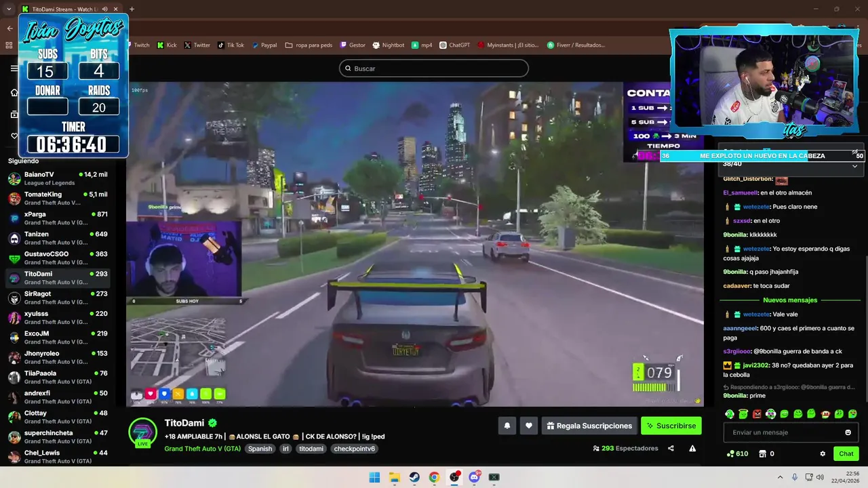
Task: Click the search magnifier icon in Buscar
Action: [x=348, y=68]
